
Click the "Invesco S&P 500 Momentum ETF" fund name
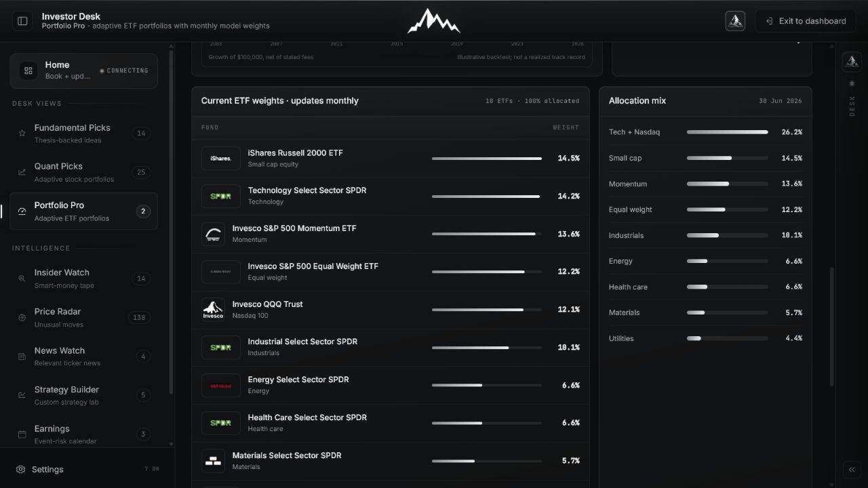[x=294, y=228]
